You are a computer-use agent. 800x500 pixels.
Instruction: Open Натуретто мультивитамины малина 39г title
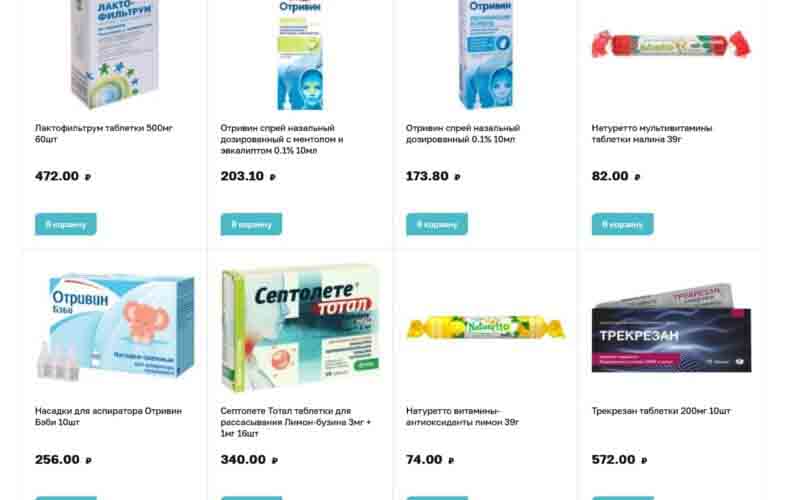[x=652, y=133]
